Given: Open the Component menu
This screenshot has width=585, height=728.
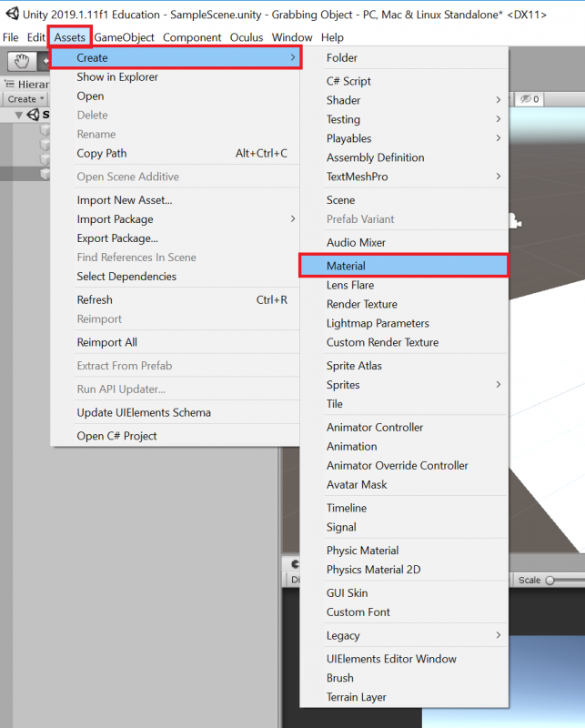Looking at the screenshot, I should [192, 37].
